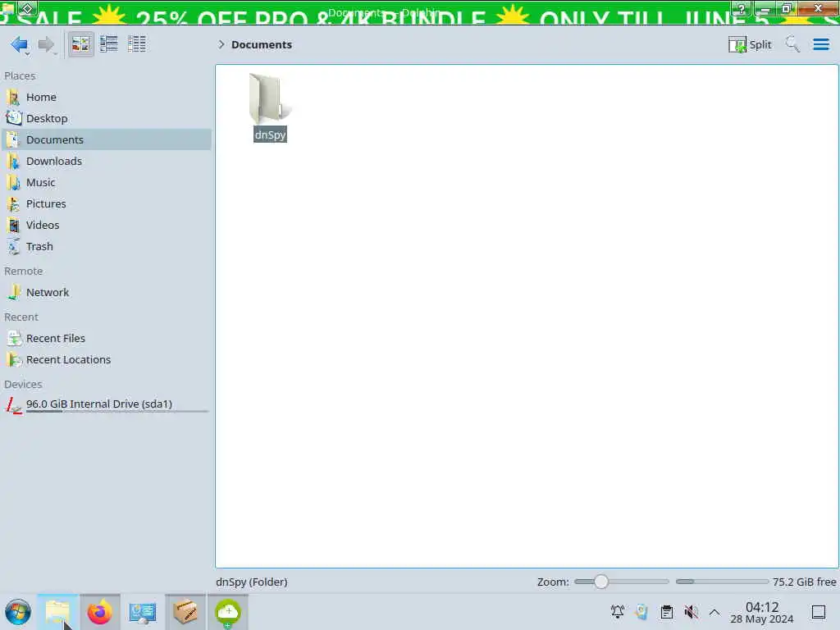
Task: Open Videos in Places
Action: pyautogui.click(x=106, y=226)
